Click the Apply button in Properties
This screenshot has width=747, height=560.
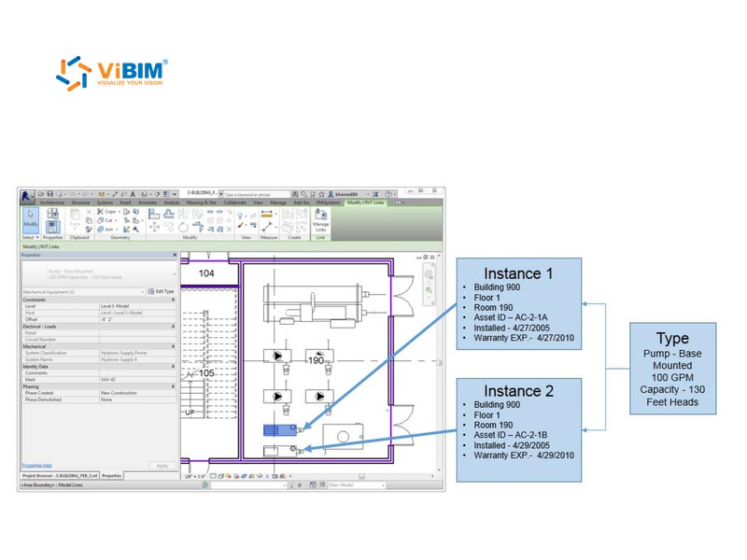pyautogui.click(x=162, y=466)
